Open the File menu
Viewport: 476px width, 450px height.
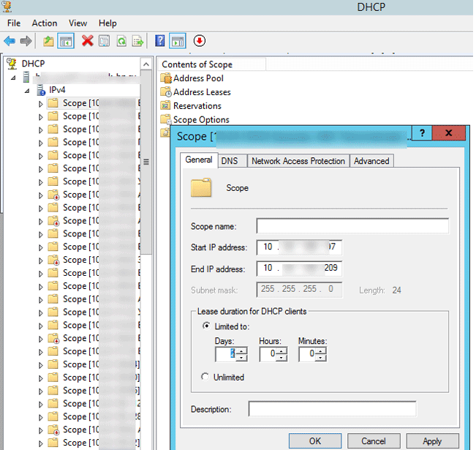tap(14, 23)
